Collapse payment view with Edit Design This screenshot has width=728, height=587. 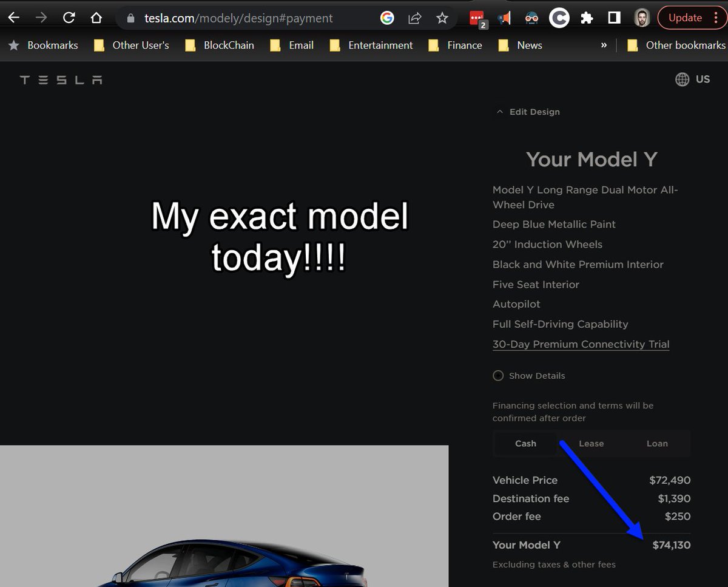(528, 112)
